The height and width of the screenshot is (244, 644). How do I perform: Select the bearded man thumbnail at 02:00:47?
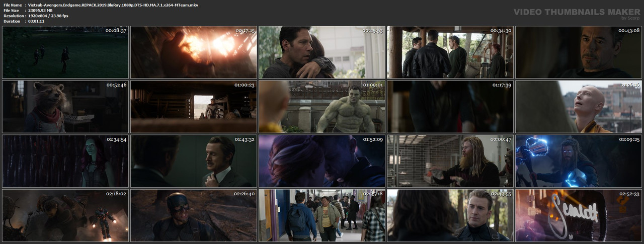[450, 161]
